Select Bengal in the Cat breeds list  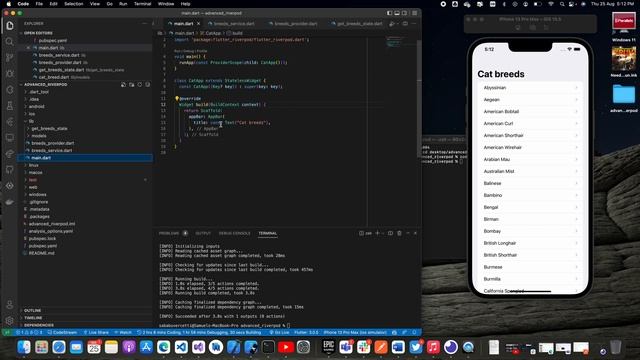531,207
